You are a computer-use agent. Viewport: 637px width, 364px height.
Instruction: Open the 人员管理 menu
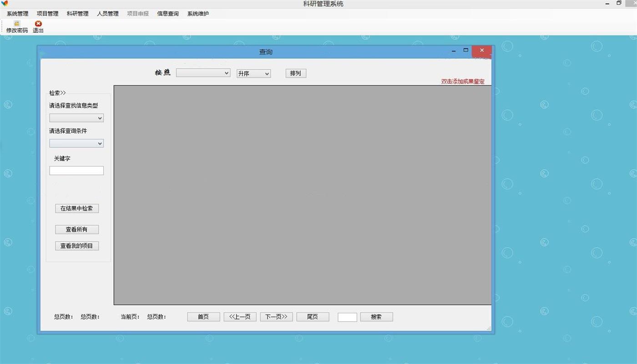[107, 14]
